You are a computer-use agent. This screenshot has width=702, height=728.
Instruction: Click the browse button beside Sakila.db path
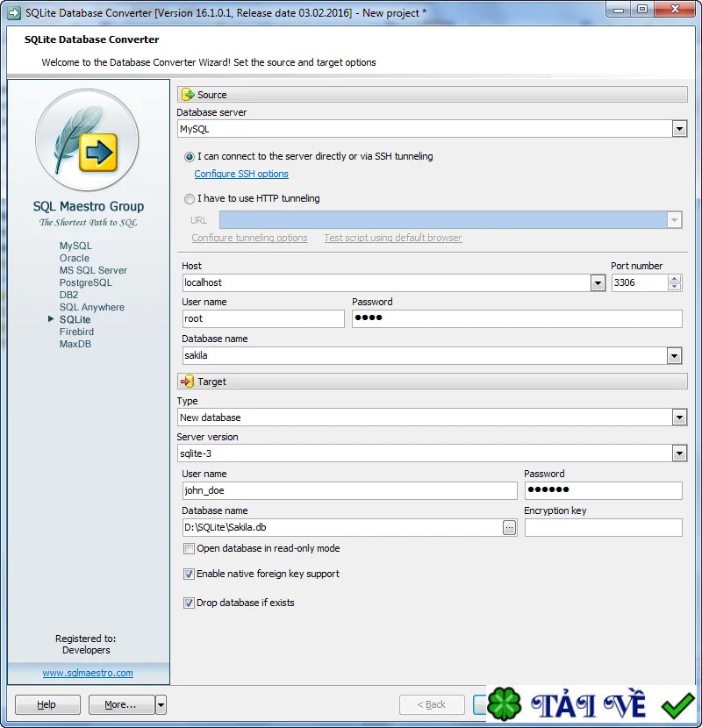509,527
